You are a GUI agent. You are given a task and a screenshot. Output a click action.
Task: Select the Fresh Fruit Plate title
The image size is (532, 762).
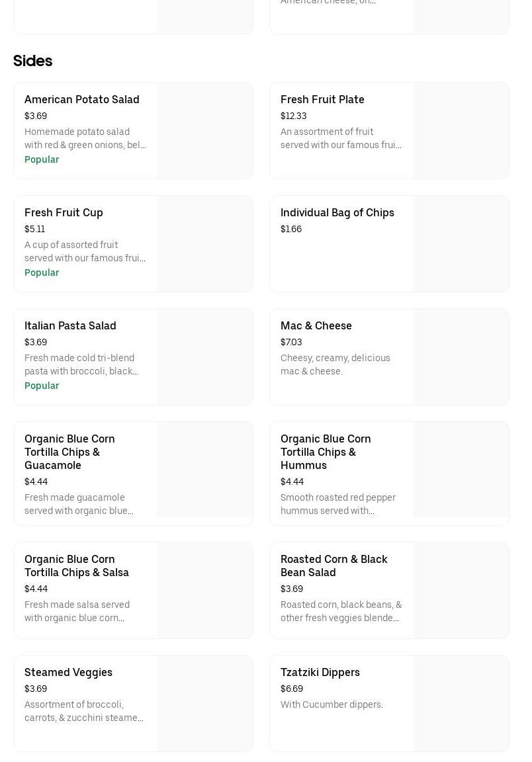(x=322, y=99)
